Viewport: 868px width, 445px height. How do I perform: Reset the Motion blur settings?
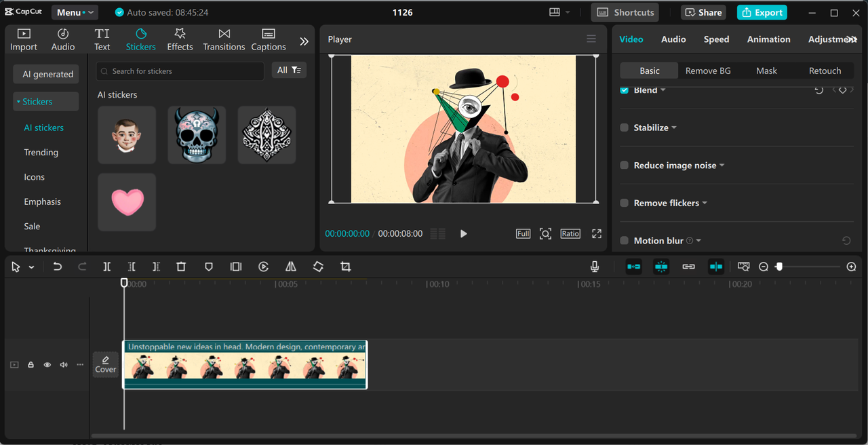[846, 241]
